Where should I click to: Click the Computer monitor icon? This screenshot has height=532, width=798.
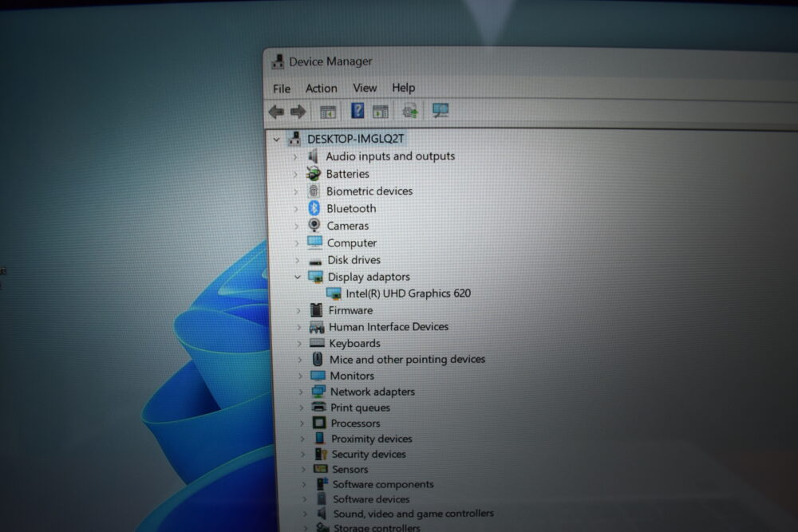pos(315,242)
